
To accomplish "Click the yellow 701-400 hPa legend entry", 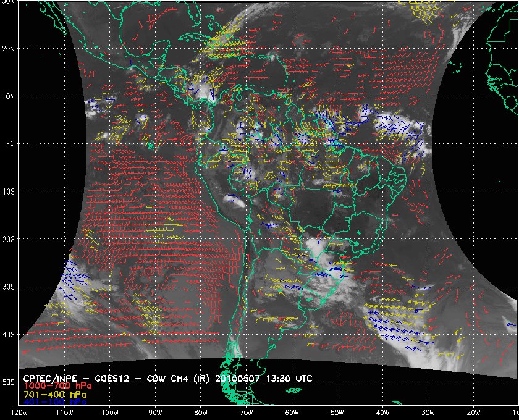I will pos(54,395).
